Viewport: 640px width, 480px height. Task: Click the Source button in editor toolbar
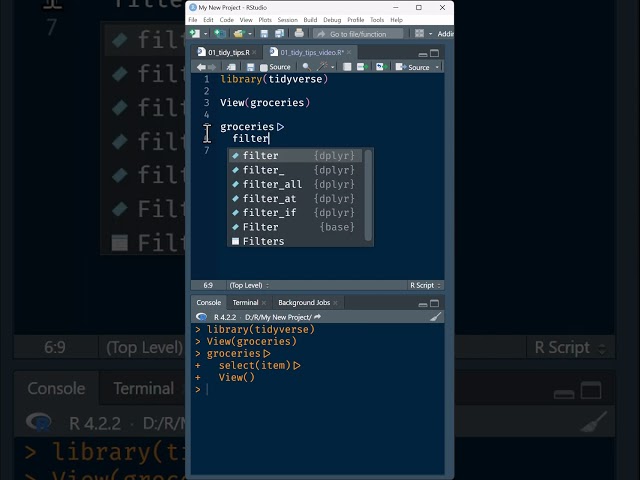tap(413, 67)
